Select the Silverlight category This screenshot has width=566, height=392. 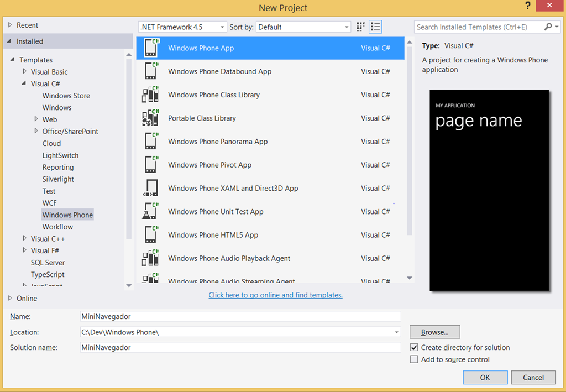point(57,179)
